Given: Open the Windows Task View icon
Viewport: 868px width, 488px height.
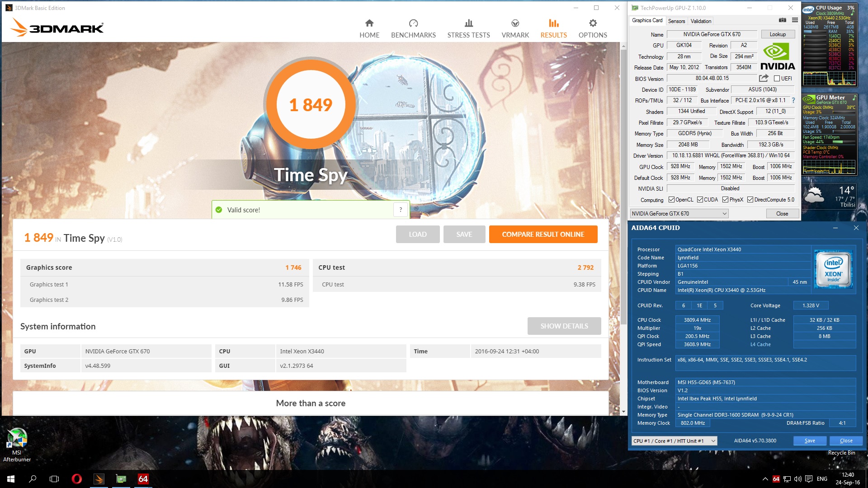Looking at the screenshot, I should click(54, 479).
